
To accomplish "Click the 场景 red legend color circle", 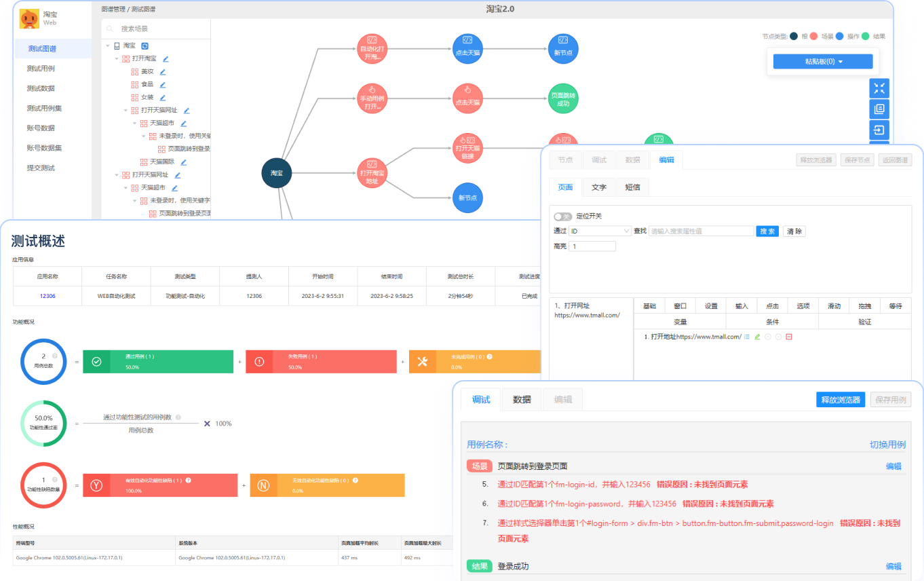I will tap(813, 37).
